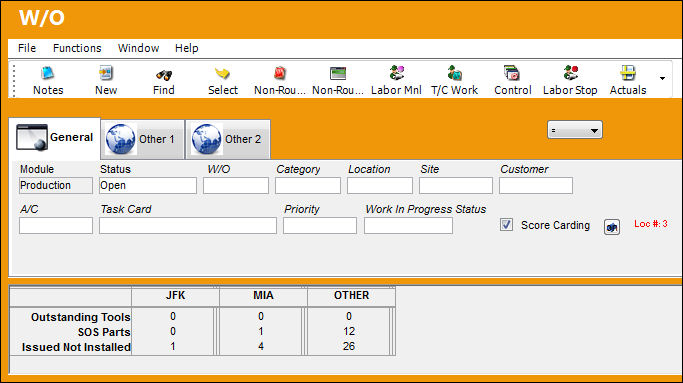
Task: Click the OTHER SOS Parts value 12
Action: point(348,332)
